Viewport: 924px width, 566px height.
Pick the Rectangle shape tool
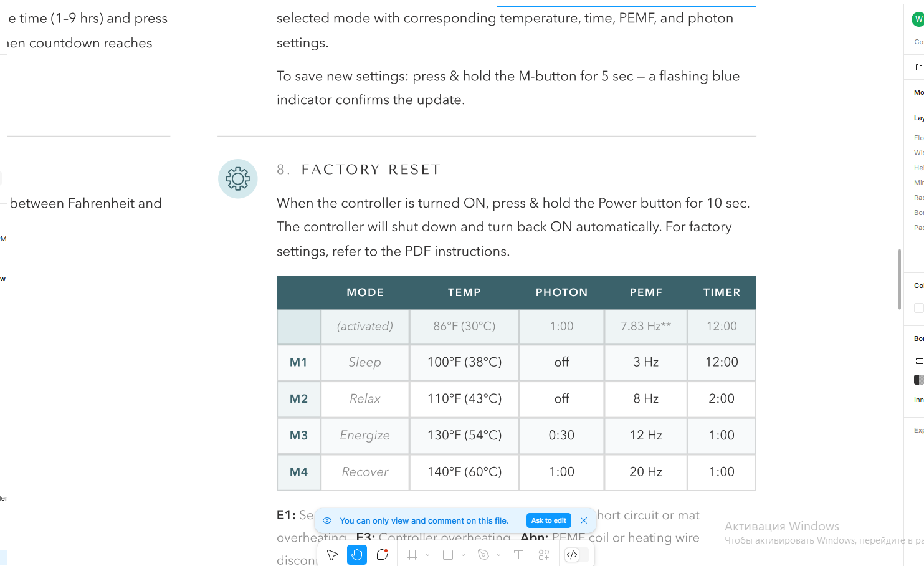447,555
